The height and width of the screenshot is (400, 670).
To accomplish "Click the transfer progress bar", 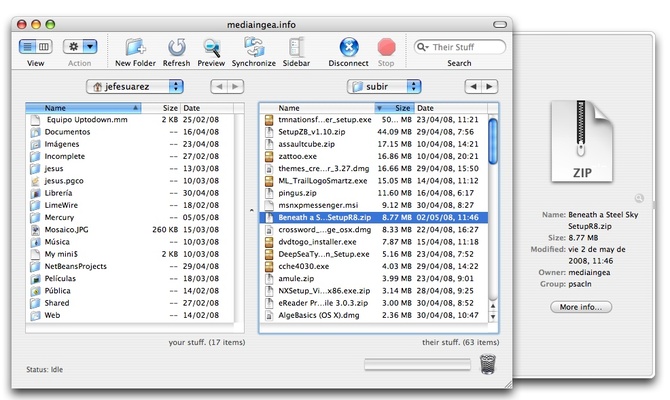I will [x=417, y=365].
